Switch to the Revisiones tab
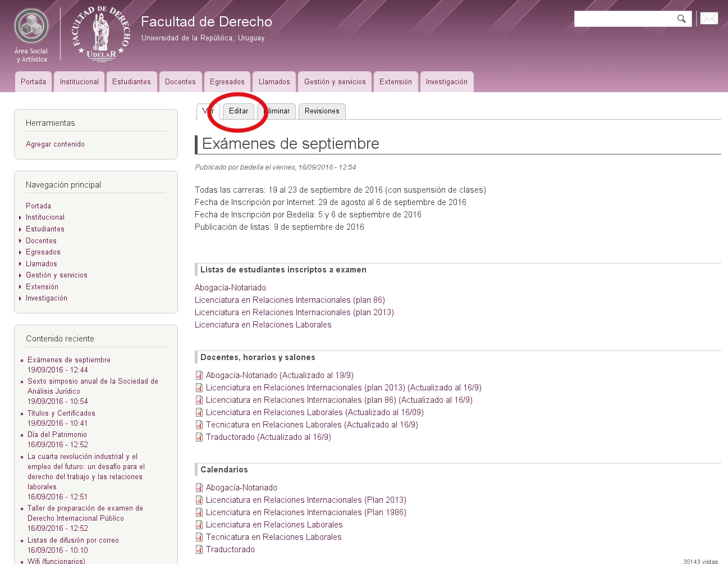The image size is (728, 564). click(x=322, y=111)
